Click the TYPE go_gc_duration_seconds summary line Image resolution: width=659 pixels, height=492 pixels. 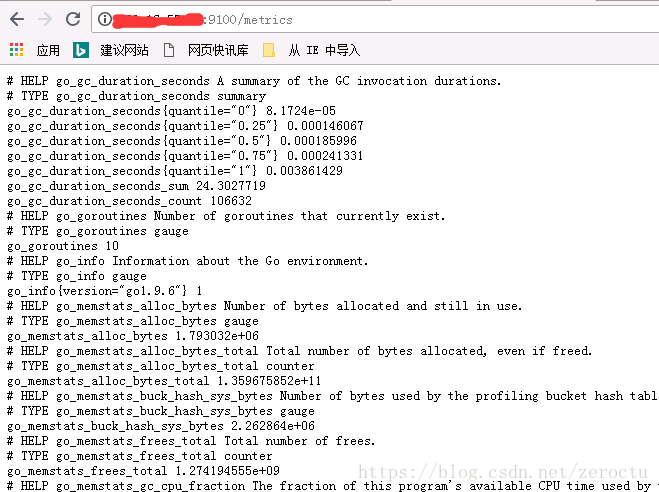tap(136, 96)
